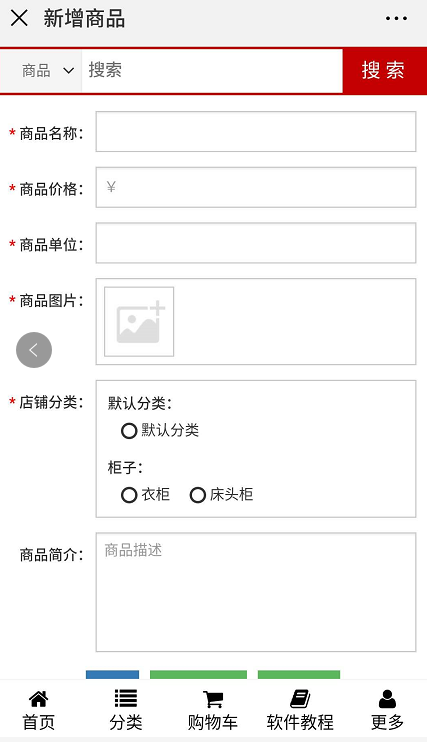The height and width of the screenshot is (742, 427).
Task: Open 分类 list icon in bottom bar
Action: tap(125, 698)
